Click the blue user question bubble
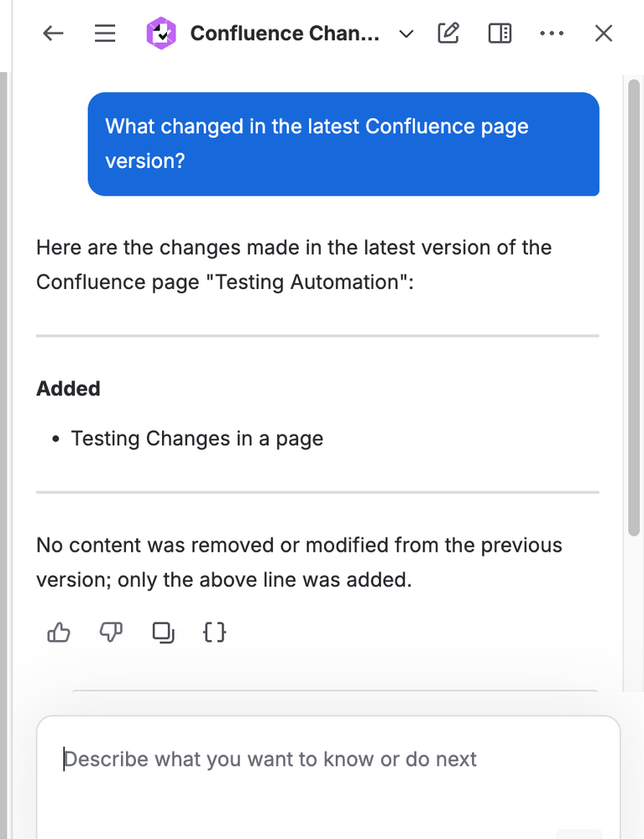This screenshot has height=839, width=644. pos(343,144)
